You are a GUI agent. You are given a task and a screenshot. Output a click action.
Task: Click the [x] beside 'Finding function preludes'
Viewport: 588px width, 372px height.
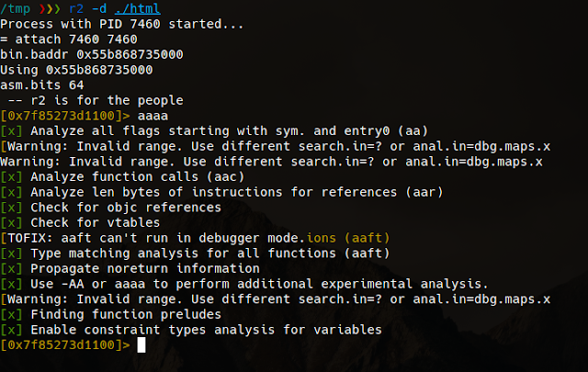(11, 314)
